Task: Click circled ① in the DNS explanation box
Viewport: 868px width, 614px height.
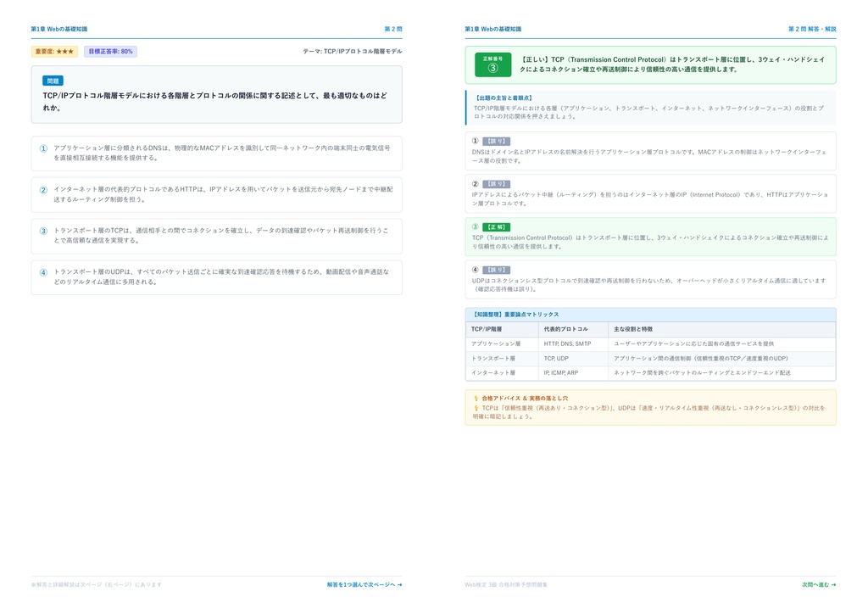Action: pos(475,141)
